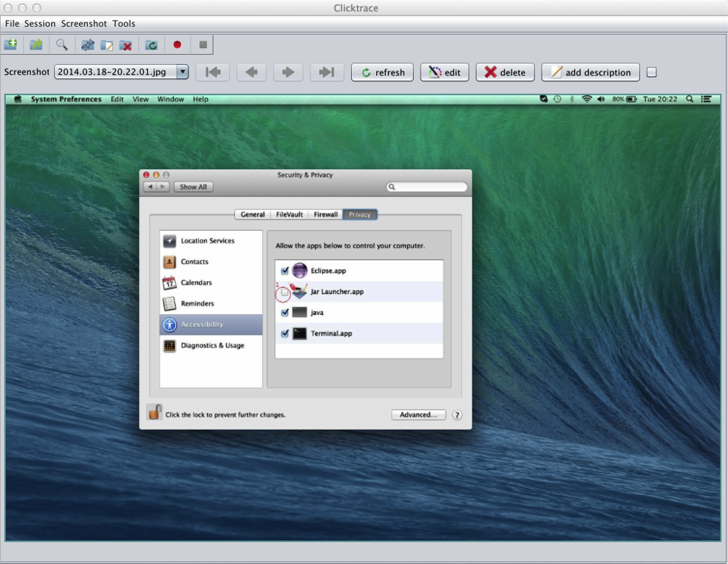Jump to the first screenshot
Screen dimensions: 728x564
[213, 72]
